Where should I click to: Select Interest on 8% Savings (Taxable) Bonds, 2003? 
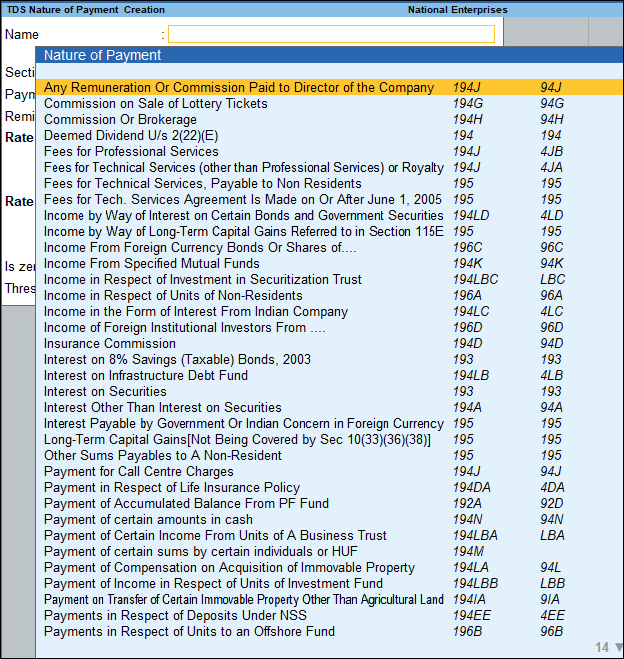point(329,359)
